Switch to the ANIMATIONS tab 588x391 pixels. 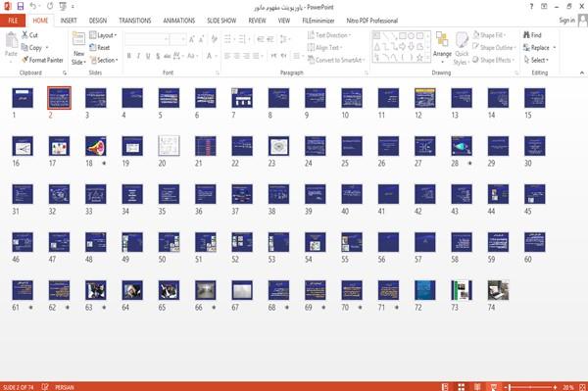[x=179, y=21]
